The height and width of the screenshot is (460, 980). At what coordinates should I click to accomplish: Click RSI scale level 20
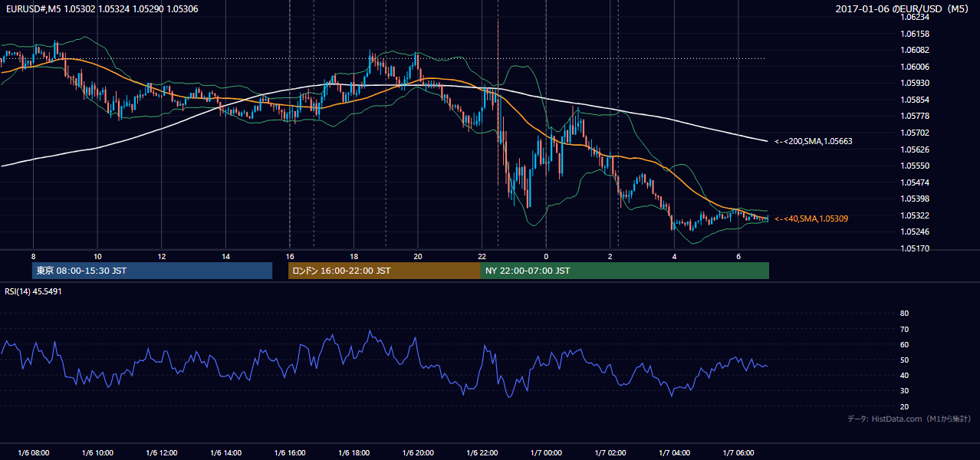[904, 406]
